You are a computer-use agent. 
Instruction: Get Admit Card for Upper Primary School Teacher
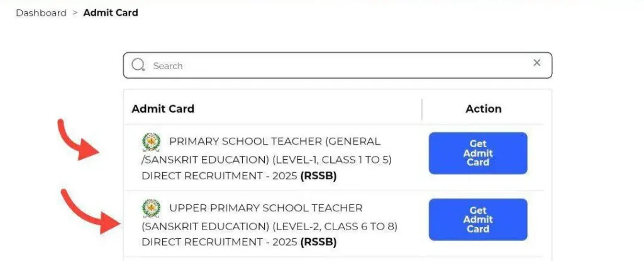pyautogui.click(x=478, y=219)
